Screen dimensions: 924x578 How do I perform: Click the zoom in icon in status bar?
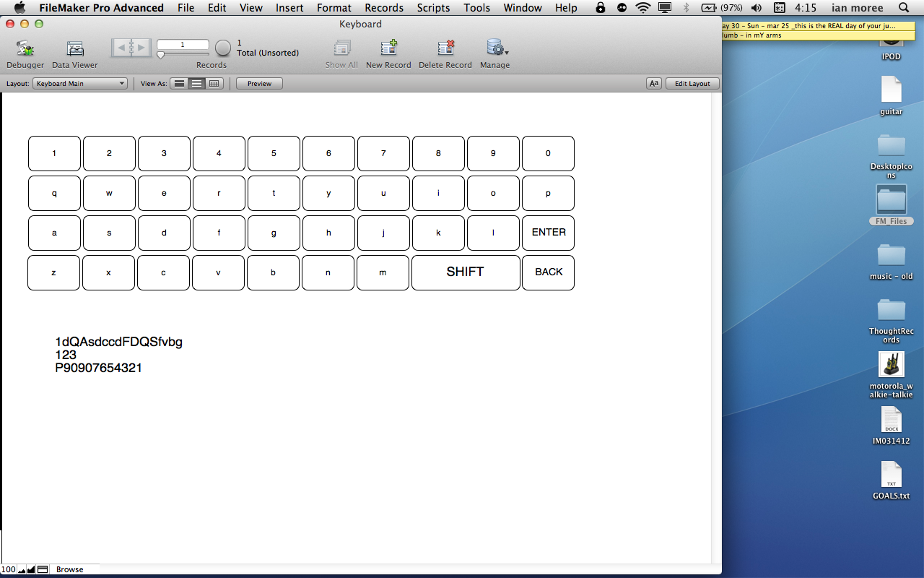point(31,570)
